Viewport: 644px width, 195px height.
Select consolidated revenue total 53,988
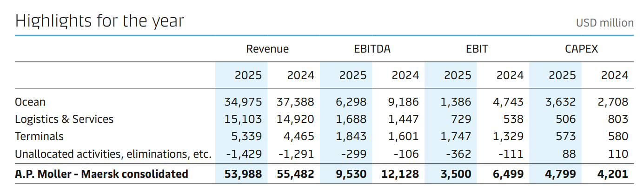[243, 174]
